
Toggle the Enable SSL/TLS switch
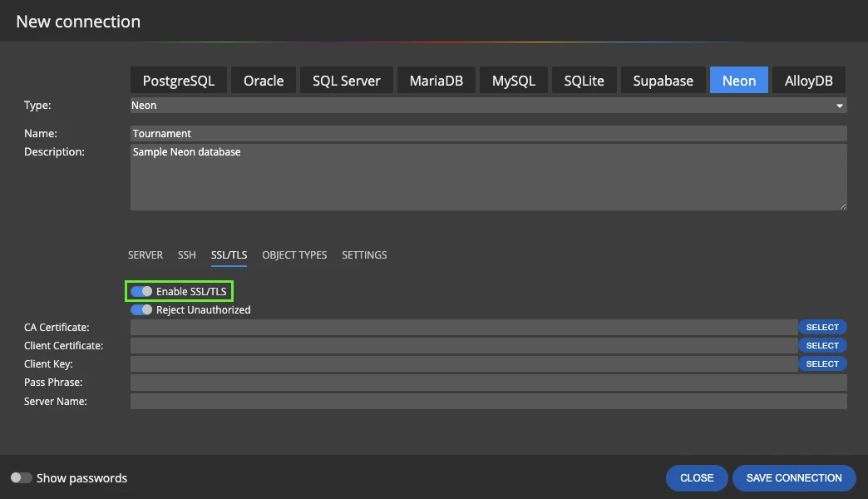point(141,291)
